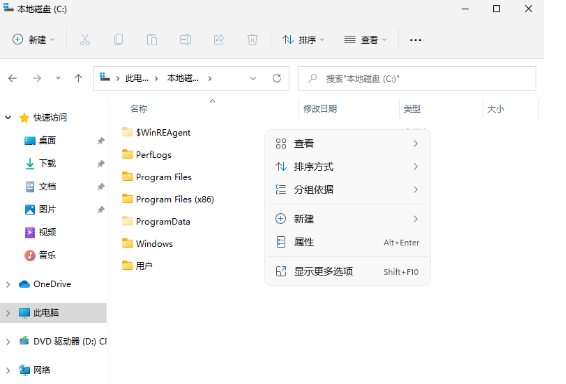Expand the 网络 tree node
The width and height of the screenshot is (566, 384).
[x=8, y=370]
